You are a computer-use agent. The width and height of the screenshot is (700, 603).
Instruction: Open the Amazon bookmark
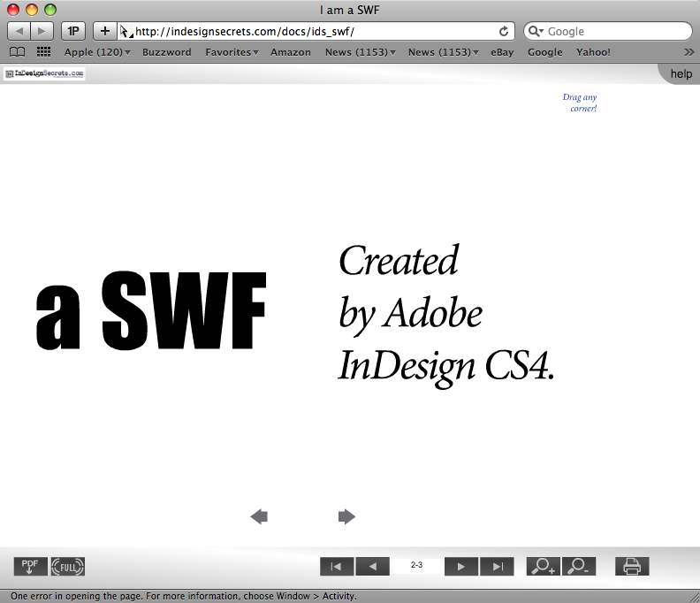click(291, 52)
